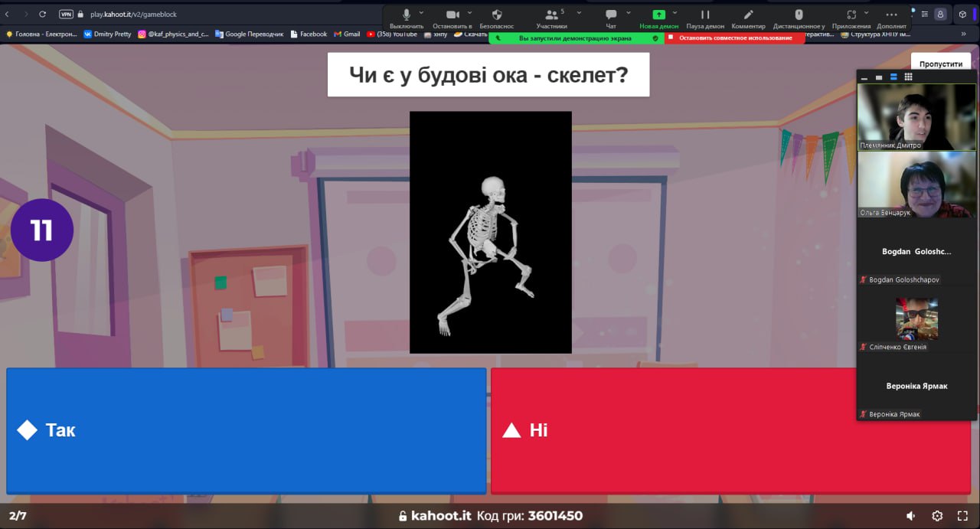The image size is (980, 529).
Task: Open the Zoom security shield menu
Action: (496, 15)
